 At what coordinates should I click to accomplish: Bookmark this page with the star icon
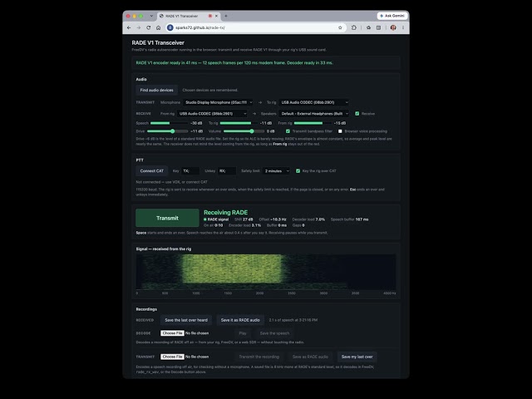tap(340, 27)
